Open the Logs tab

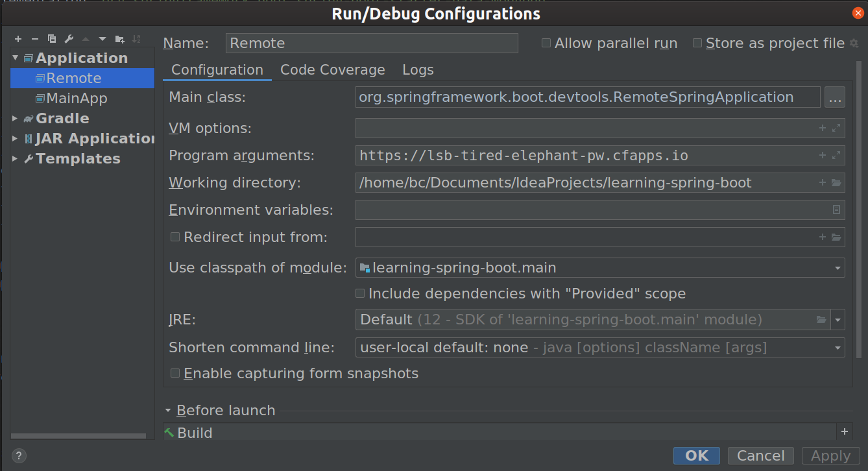tap(418, 70)
